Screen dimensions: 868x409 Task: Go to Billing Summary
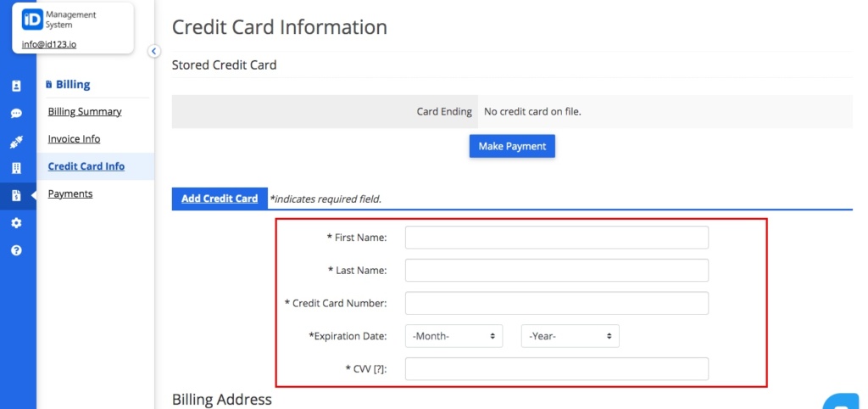pyautogui.click(x=85, y=111)
